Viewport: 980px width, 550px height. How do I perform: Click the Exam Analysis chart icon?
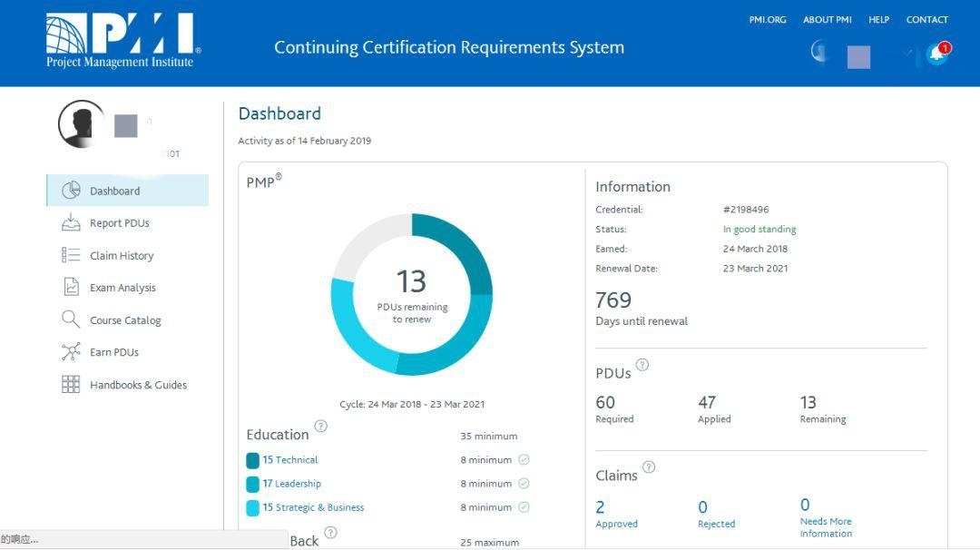[71, 288]
